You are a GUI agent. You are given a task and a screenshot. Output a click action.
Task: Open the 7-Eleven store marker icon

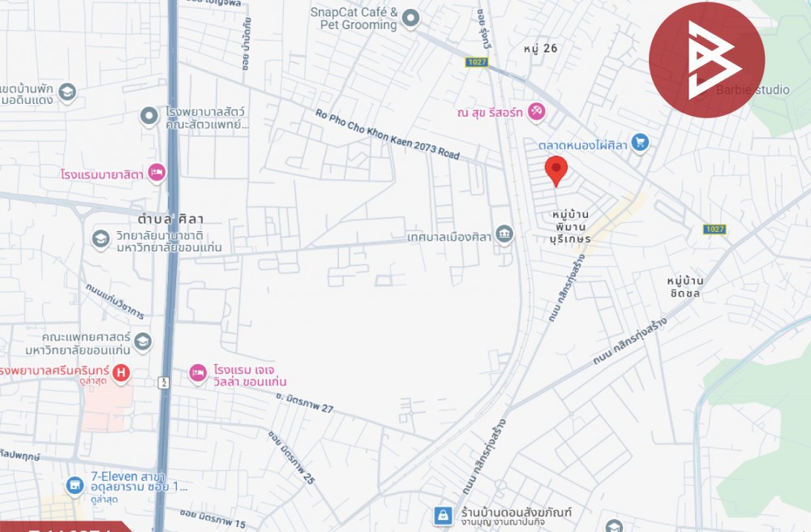(x=75, y=486)
